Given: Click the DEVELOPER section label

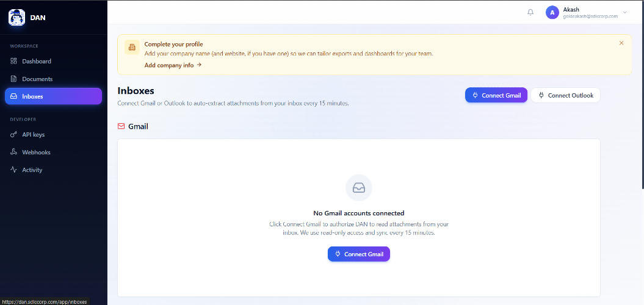Looking at the screenshot, I should (x=23, y=120).
